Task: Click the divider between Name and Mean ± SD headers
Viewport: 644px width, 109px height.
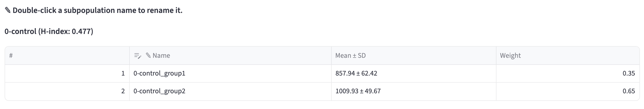Action: click(331, 56)
